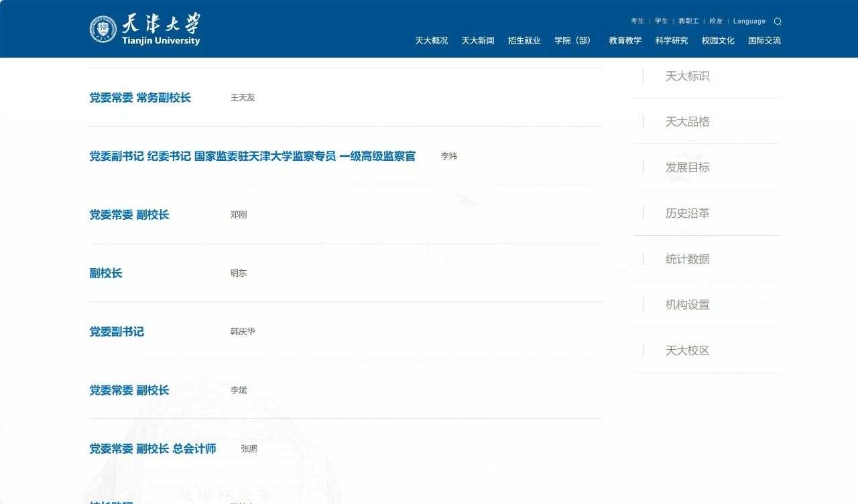View profile of 王天友

(242, 97)
